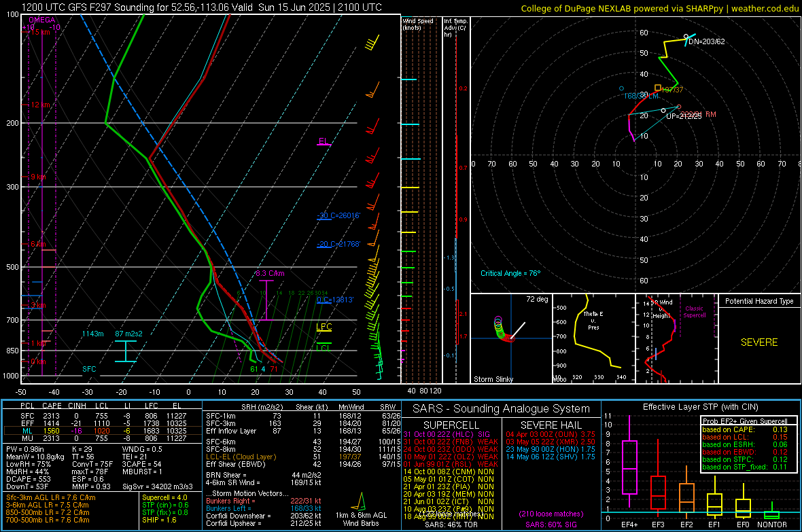The image size is (802, 532).
Task: Click the Wind Speed (knots) panel header
Action: tap(418, 24)
